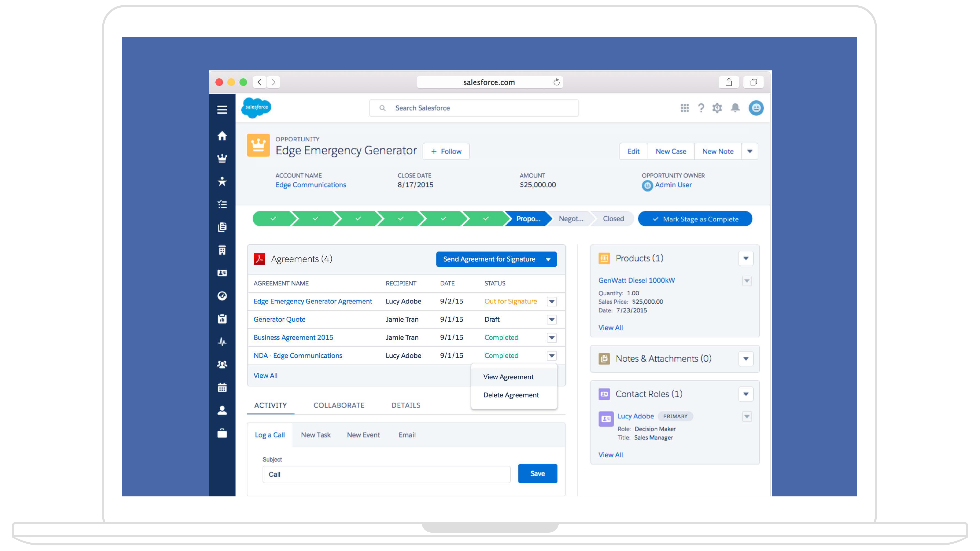This screenshot has width=980, height=551.
Task: Select the Negot... stage in path
Action: [x=571, y=219]
